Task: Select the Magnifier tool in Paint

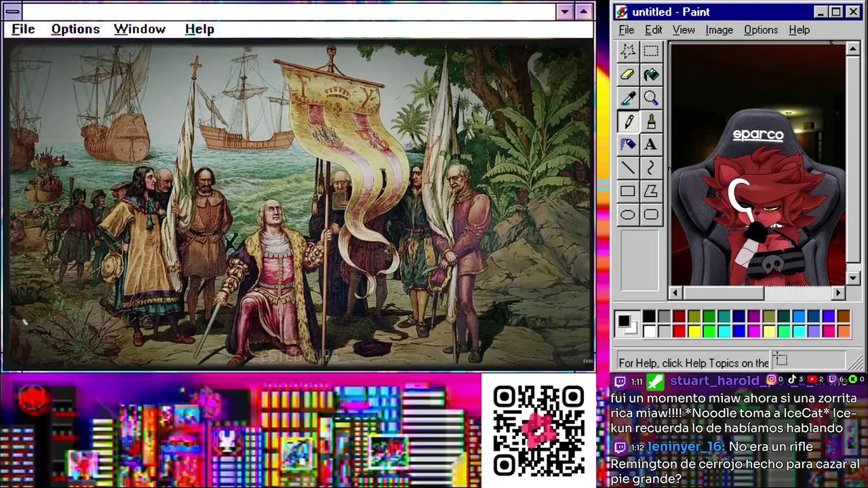Action: point(651,98)
